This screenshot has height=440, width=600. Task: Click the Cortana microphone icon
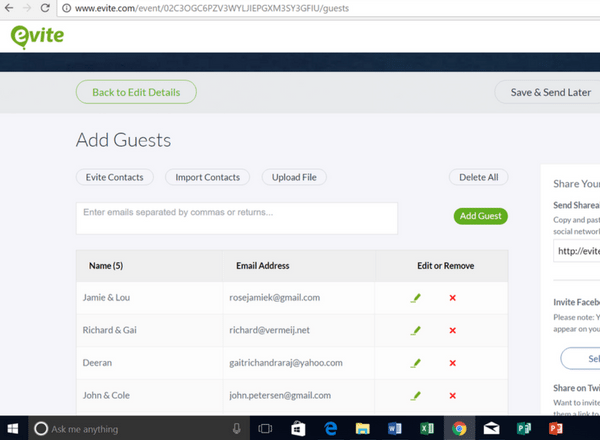click(236, 429)
